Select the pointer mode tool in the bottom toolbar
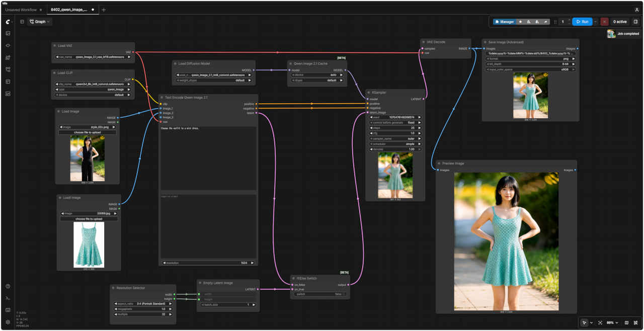This screenshot has height=331, width=644. tap(584, 322)
